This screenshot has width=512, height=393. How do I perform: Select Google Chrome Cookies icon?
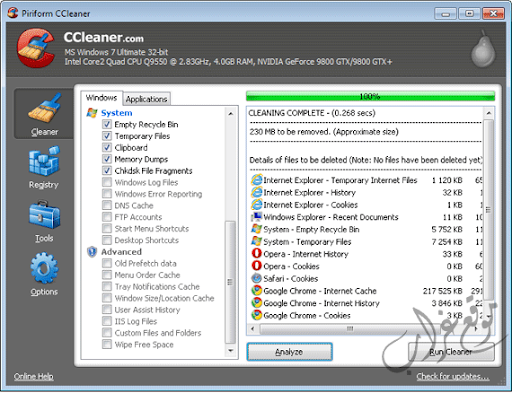[256, 315]
